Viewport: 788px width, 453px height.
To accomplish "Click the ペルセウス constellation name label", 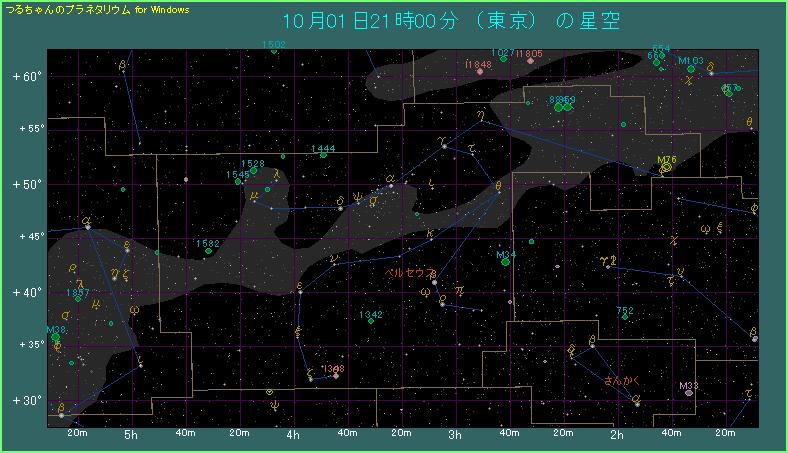I will tap(411, 272).
